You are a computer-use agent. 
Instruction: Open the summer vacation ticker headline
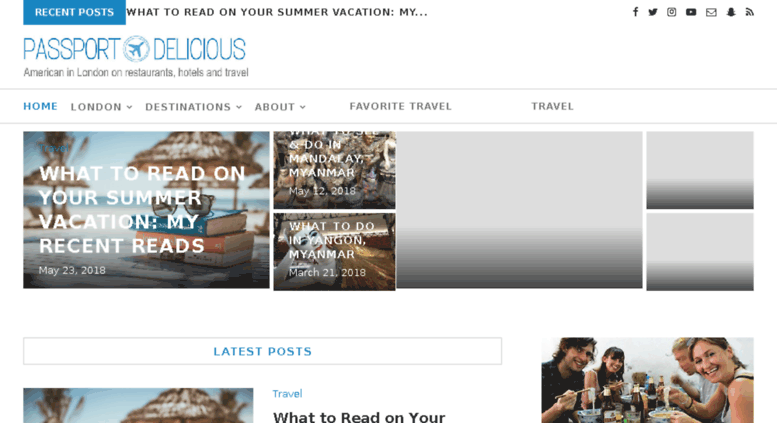coord(277,12)
